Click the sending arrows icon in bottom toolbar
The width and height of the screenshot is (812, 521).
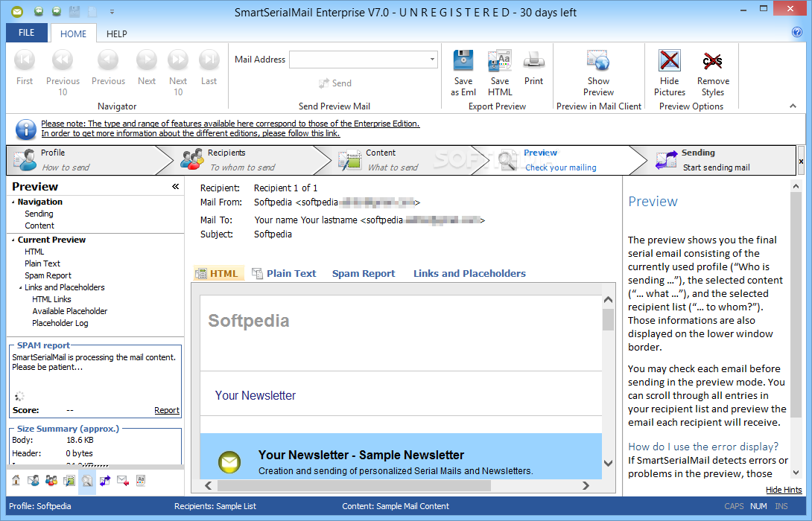pos(105,481)
